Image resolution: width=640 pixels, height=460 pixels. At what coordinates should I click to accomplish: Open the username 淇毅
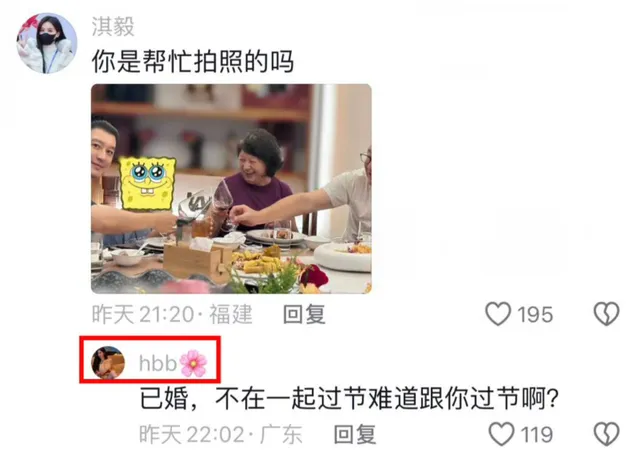click(113, 27)
